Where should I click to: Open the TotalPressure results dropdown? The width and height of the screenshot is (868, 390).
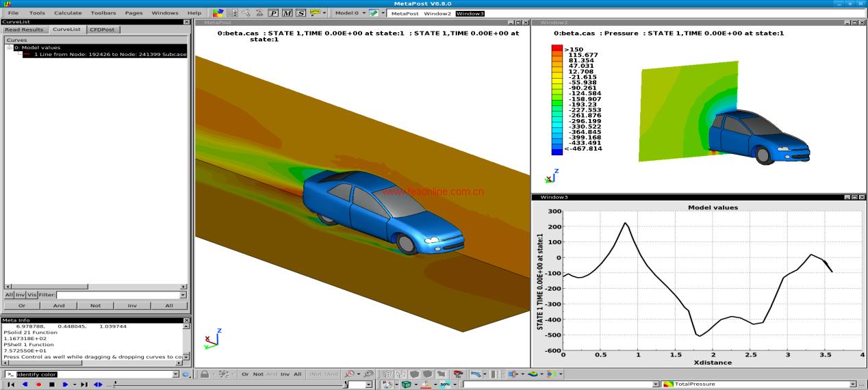(x=853, y=385)
